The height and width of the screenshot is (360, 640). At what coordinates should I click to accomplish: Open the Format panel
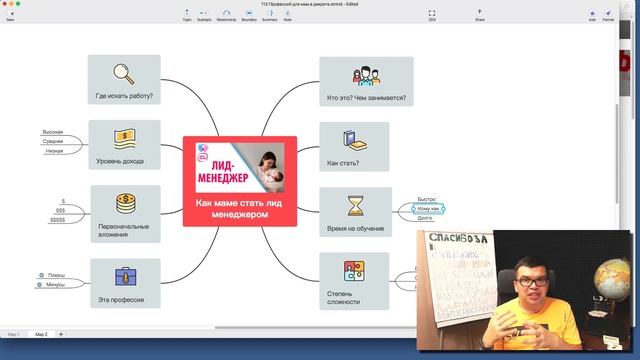click(x=608, y=16)
